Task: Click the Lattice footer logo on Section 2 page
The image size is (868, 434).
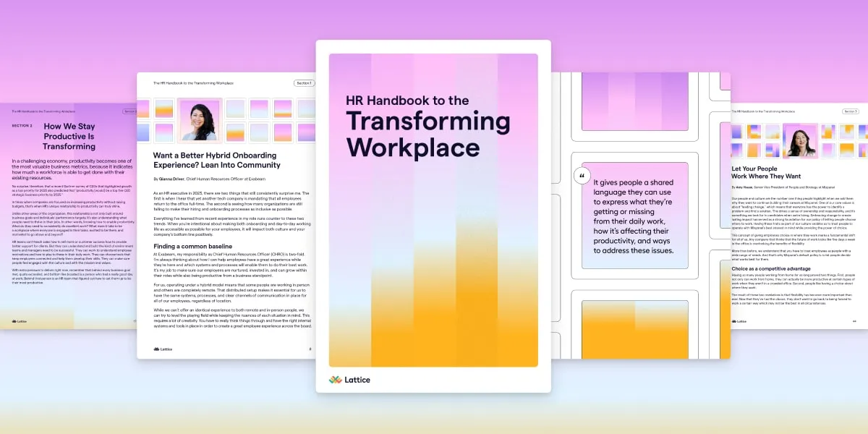Action: coord(18,320)
